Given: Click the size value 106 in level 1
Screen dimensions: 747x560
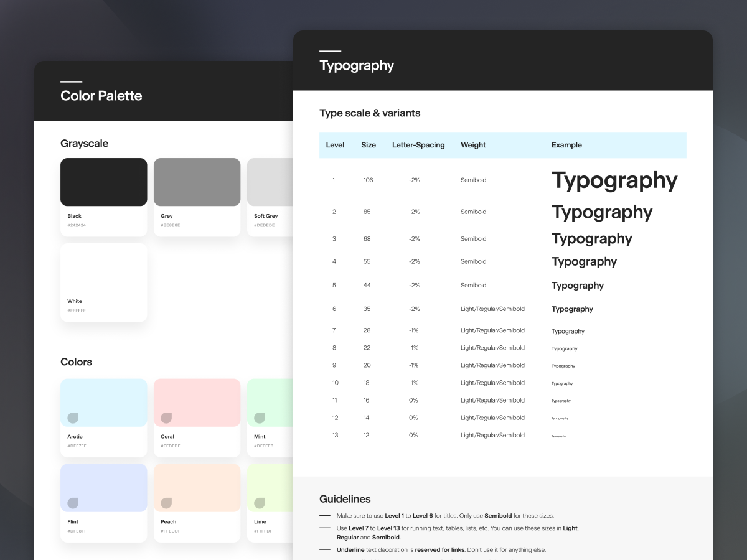Looking at the screenshot, I should tap(369, 180).
